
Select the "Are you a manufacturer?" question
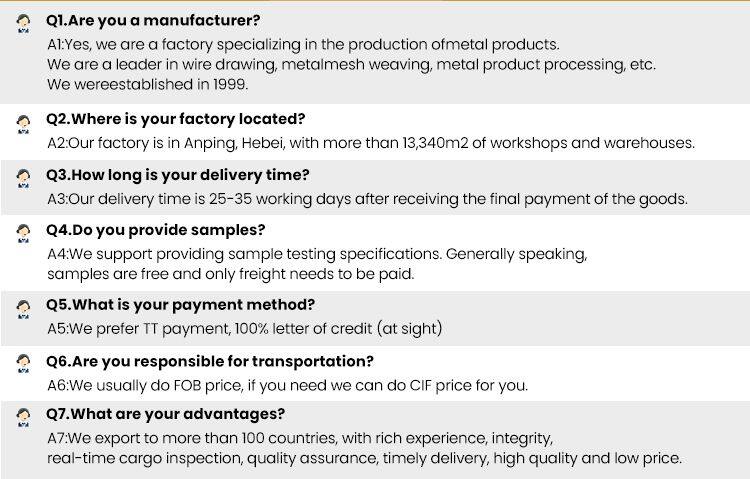(154, 20)
